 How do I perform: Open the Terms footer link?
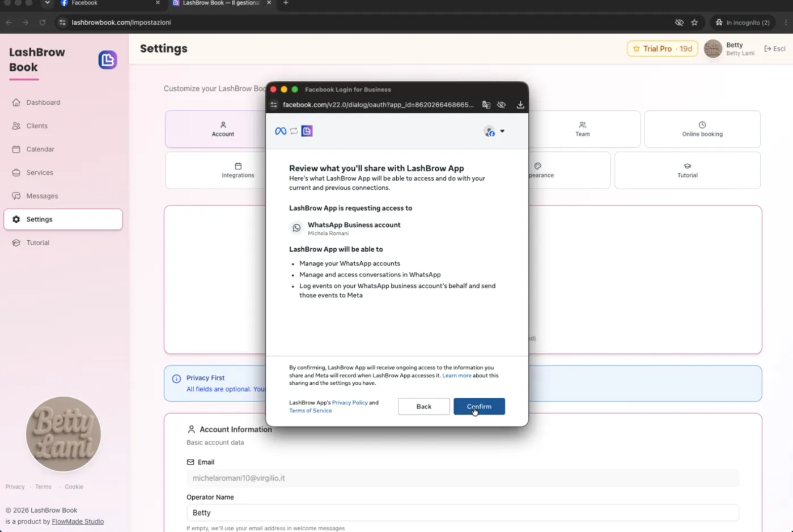[43, 487]
